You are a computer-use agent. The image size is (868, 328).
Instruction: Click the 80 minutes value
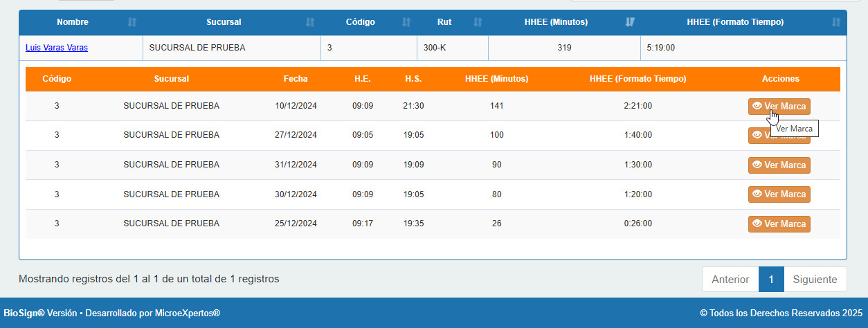[x=496, y=194]
